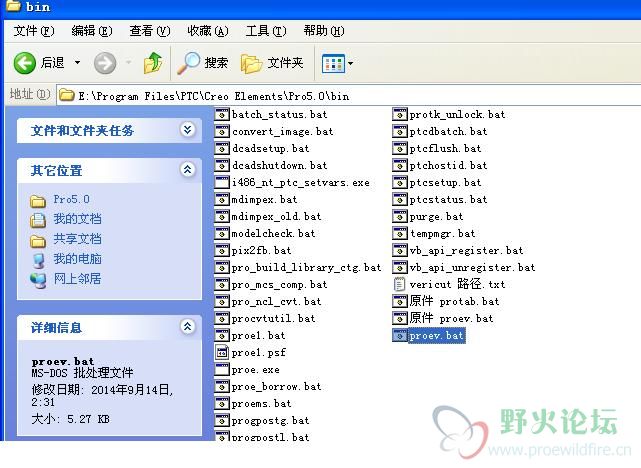
Task: Select the mdimpex.bat file icon
Action: [x=222, y=199]
